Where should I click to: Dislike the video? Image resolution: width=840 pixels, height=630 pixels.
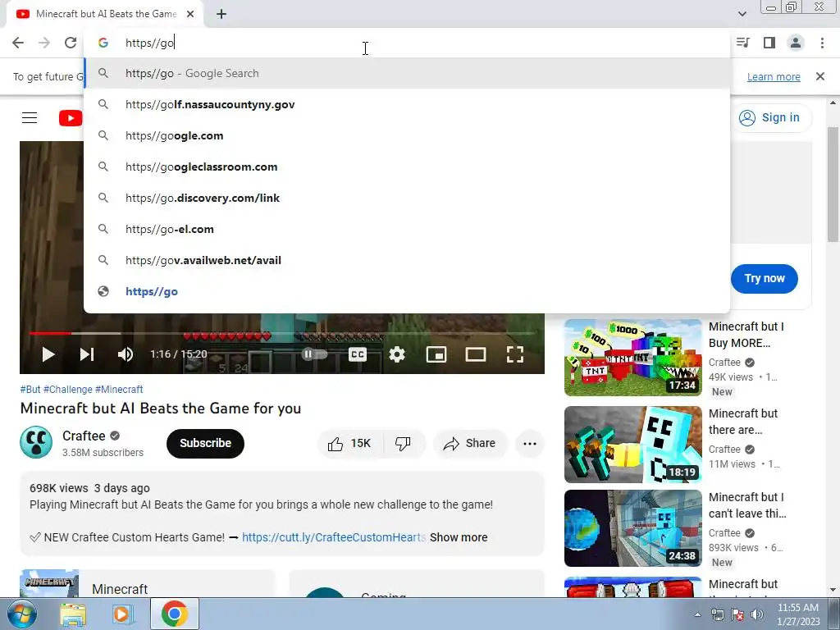[x=404, y=443]
